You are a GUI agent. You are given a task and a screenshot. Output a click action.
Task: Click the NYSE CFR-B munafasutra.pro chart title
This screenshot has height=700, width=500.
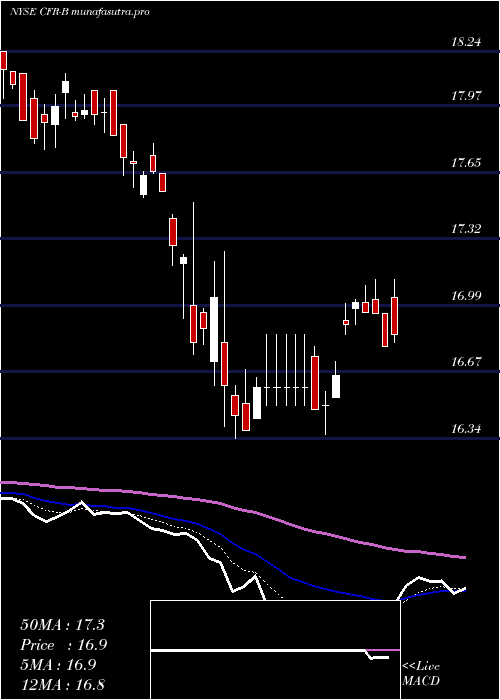[79, 12]
